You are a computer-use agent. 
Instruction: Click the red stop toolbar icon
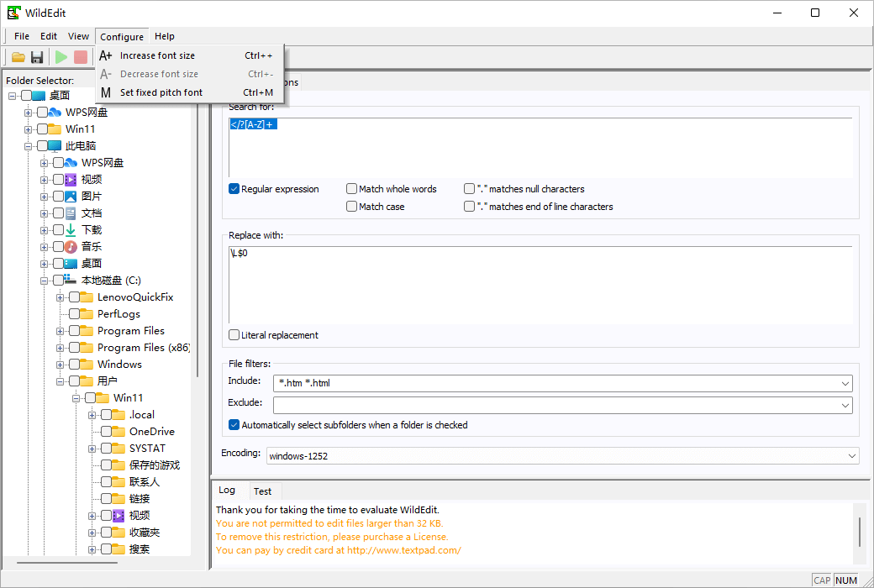pyautogui.click(x=81, y=57)
